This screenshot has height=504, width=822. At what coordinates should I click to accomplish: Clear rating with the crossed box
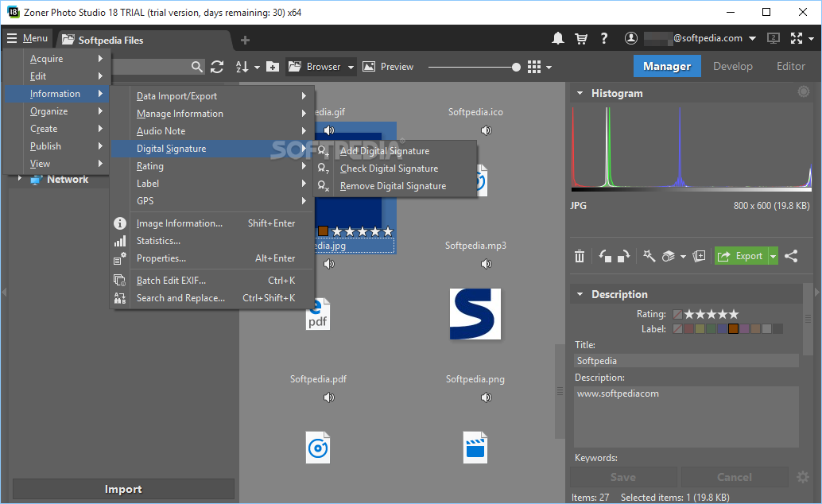click(x=678, y=314)
